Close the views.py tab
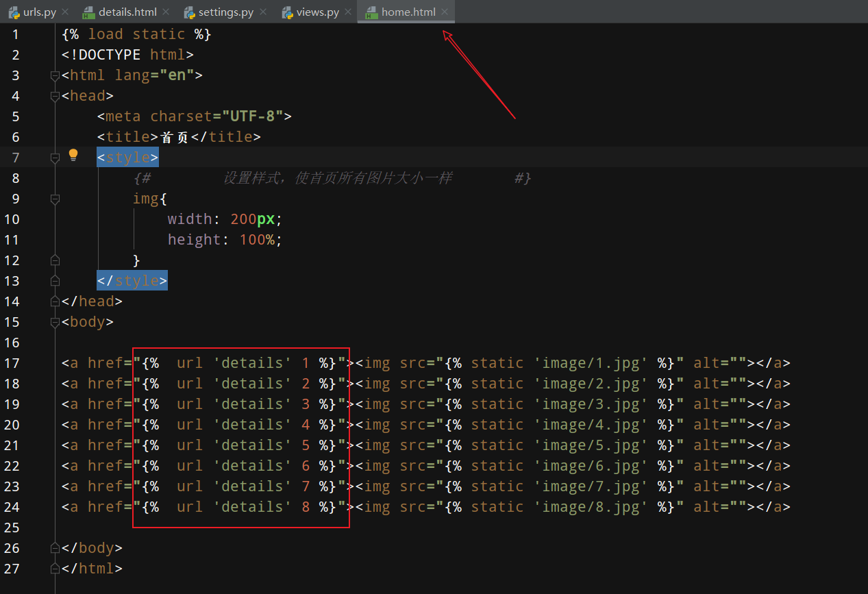The height and width of the screenshot is (594, 868). 349,12
